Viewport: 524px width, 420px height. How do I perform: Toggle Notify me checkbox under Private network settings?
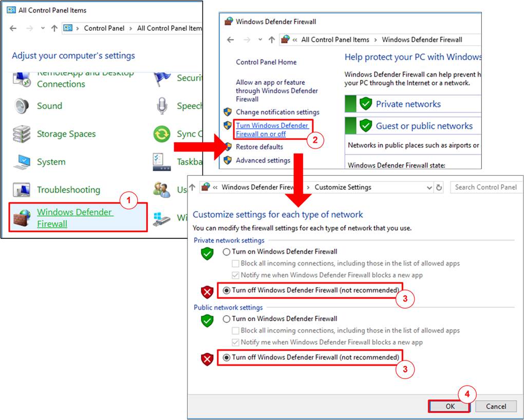tap(236, 275)
